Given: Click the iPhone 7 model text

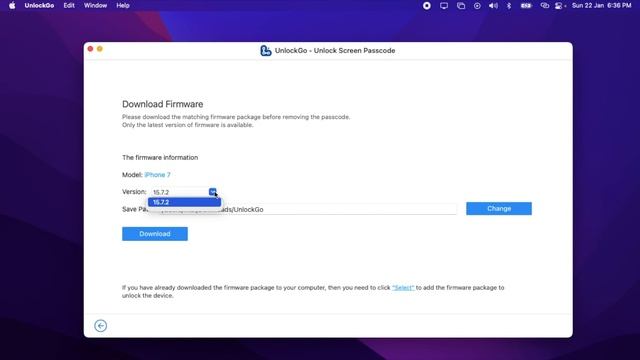Looking at the screenshot, I should click(157, 175).
